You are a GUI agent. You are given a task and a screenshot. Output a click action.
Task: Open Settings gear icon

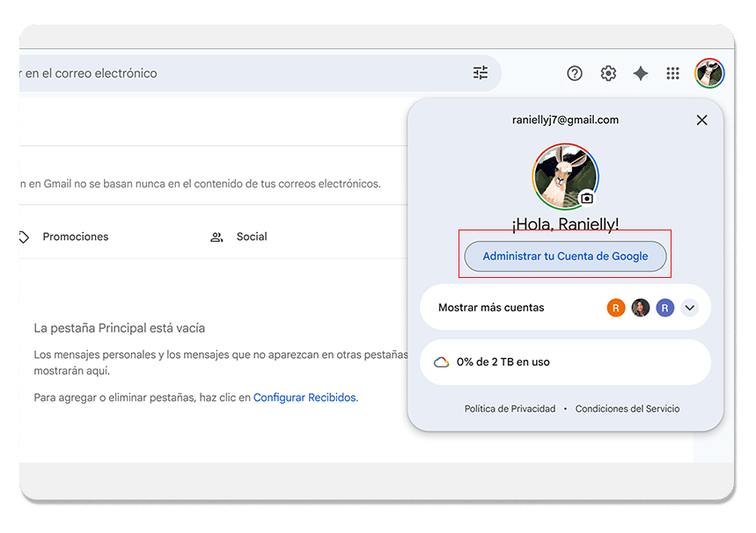point(608,74)
